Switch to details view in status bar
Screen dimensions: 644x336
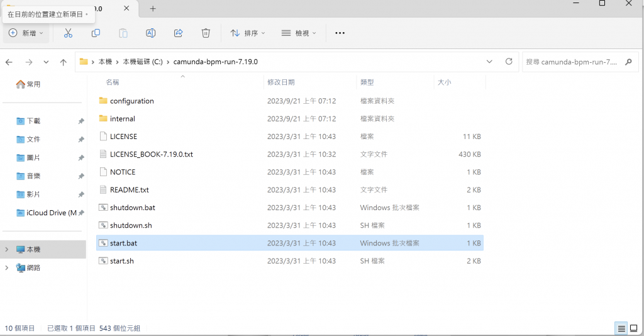(x=621, y=328)
